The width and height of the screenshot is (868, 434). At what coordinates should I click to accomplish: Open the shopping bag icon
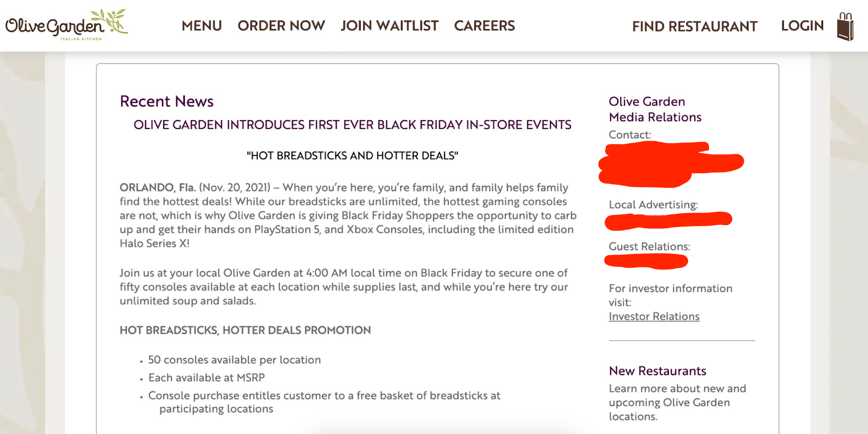845,26
